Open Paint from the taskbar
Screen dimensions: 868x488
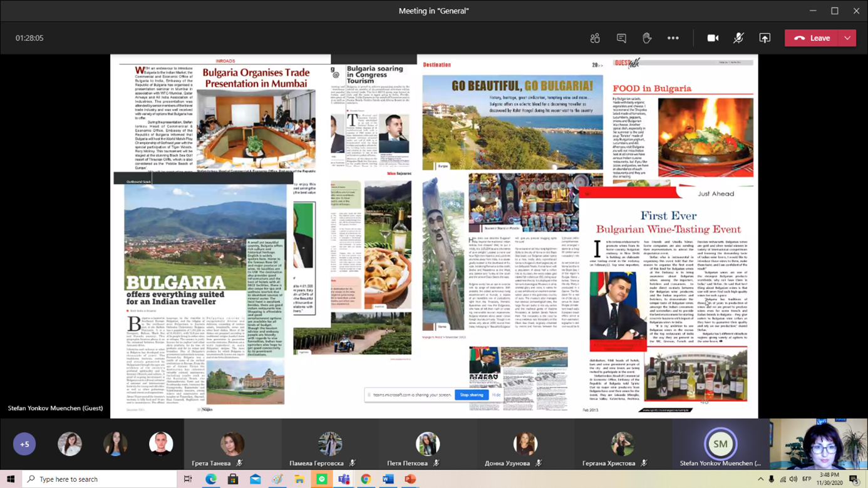277,479
